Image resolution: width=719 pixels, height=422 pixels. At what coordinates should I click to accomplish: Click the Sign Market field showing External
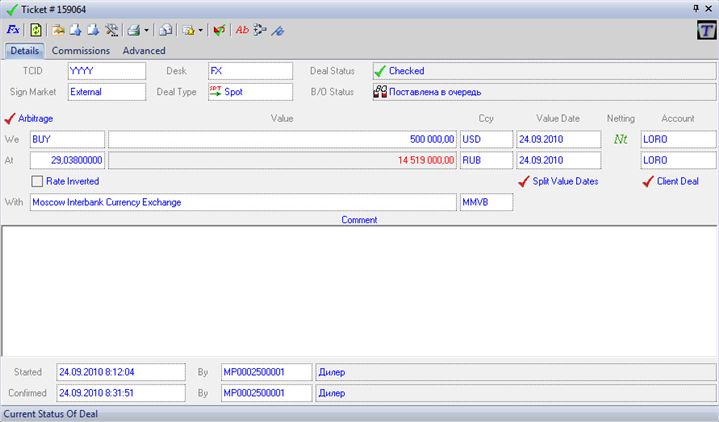coord(107,92)
